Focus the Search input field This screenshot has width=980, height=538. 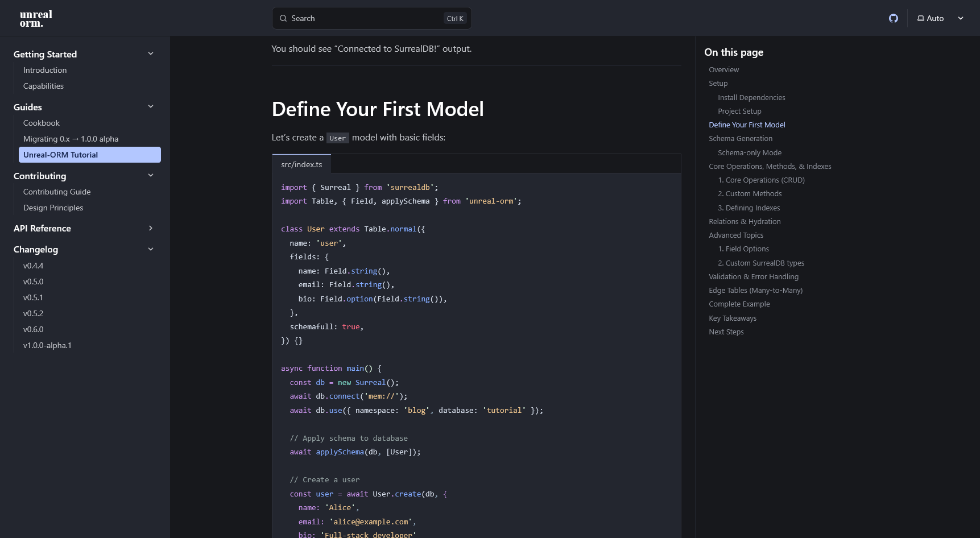364,18
